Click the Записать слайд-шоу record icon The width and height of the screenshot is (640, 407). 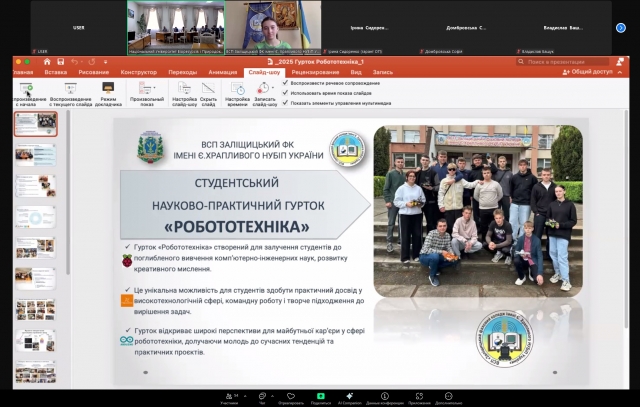[x=263, y=88]
